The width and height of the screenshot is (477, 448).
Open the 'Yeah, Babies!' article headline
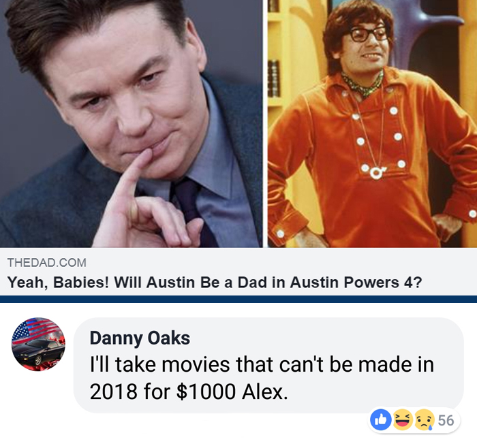pyautogui.click(x=215, y=283)
